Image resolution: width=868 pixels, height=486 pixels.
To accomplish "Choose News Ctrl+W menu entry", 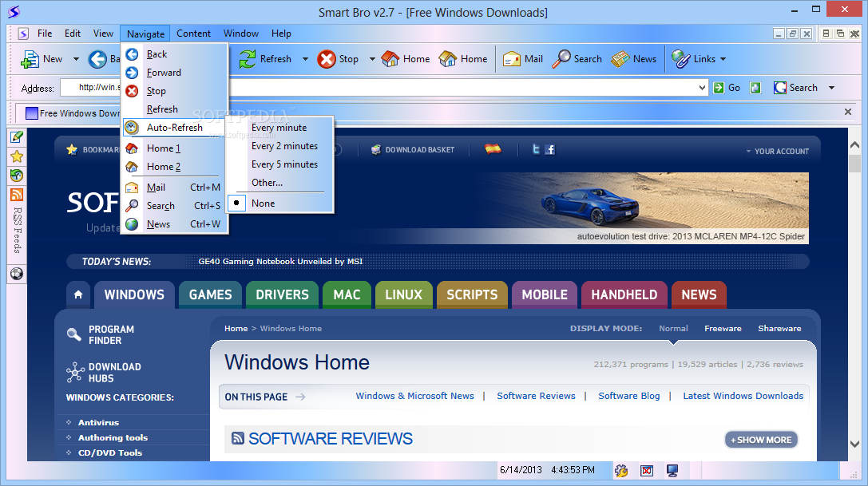I will pos(173,224).
